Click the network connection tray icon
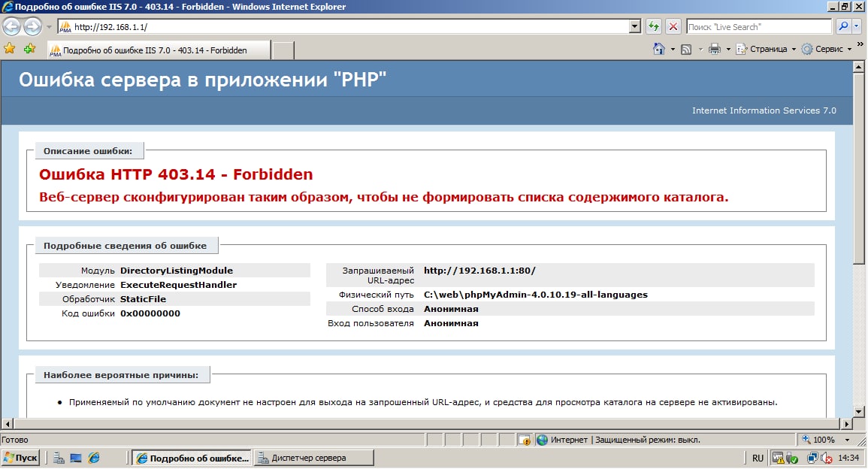This screenshot has height=469, width=868. tap(812, 458)
